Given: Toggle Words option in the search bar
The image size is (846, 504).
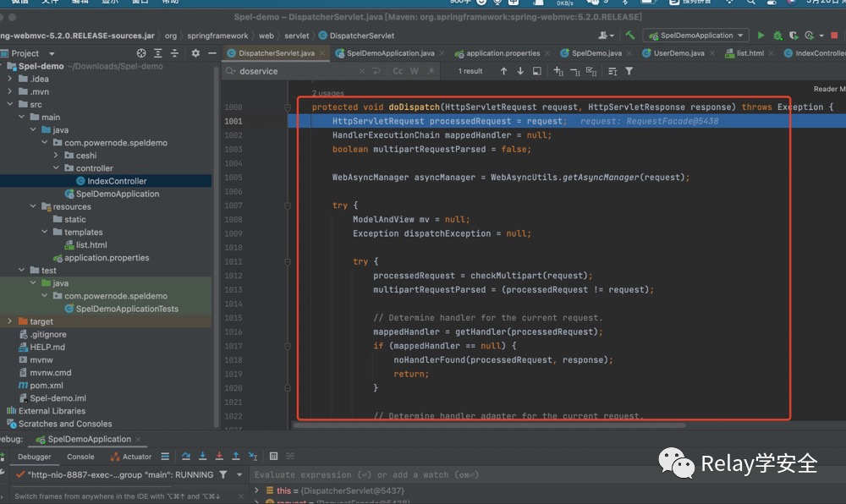Looking at the screenshot, I should pos(415,71).
